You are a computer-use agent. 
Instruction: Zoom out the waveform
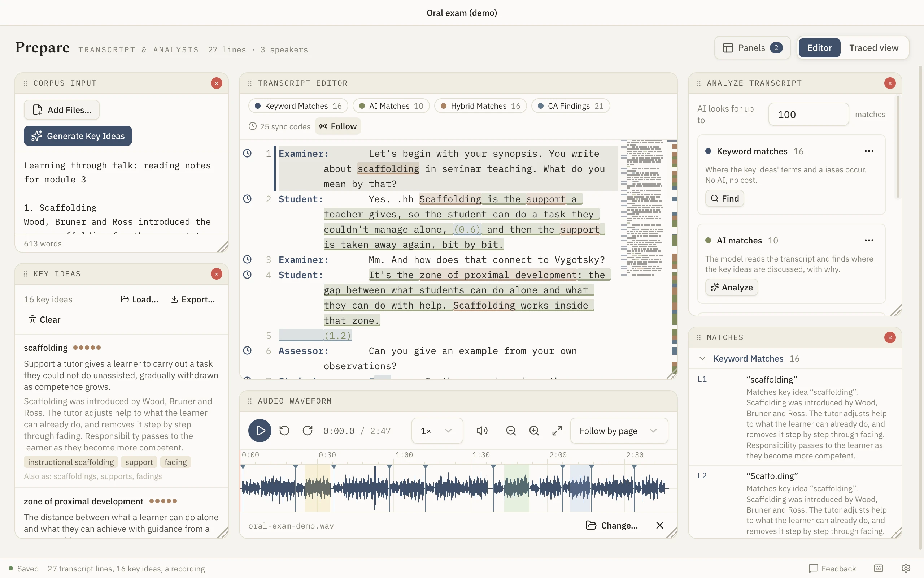pyautogui.click(x=511, y=431)
